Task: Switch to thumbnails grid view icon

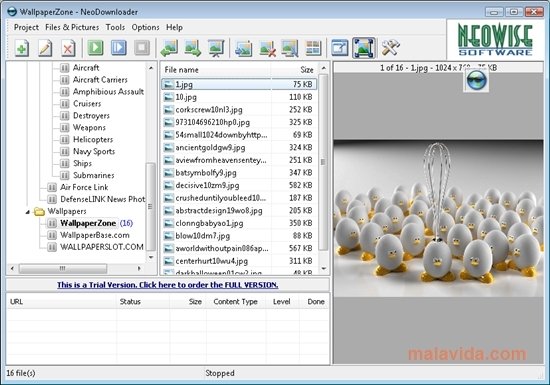Action: coord(313,48)
